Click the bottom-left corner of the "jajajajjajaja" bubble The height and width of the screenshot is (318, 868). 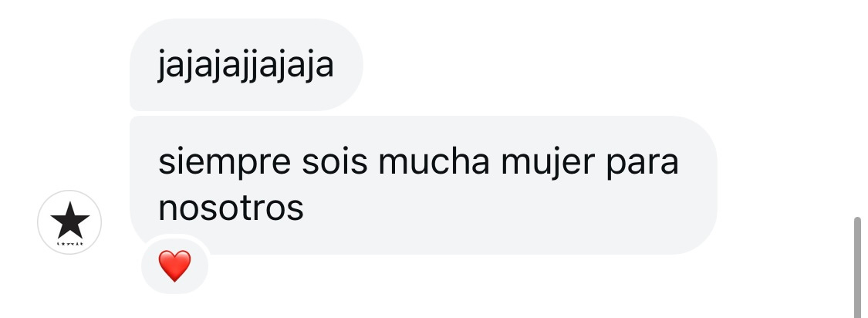[x=133, y=107]
